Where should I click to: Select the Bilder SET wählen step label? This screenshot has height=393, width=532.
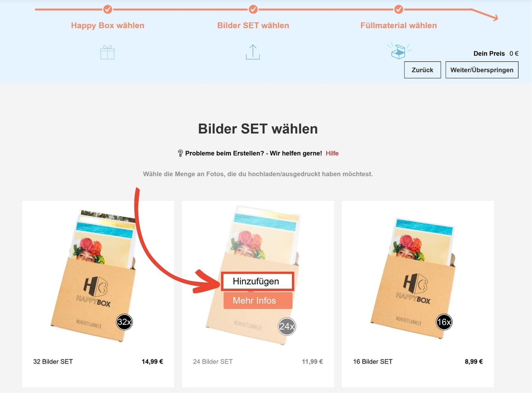[x=253, y=26]
